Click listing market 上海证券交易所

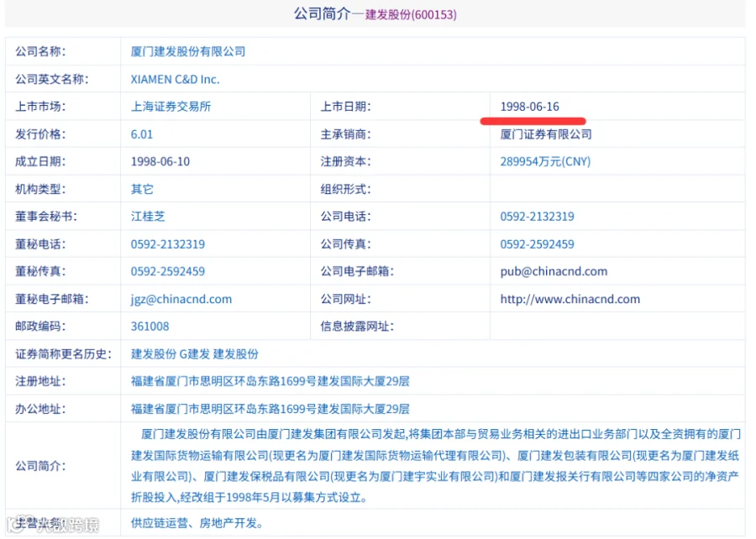(x=171, y=107)
